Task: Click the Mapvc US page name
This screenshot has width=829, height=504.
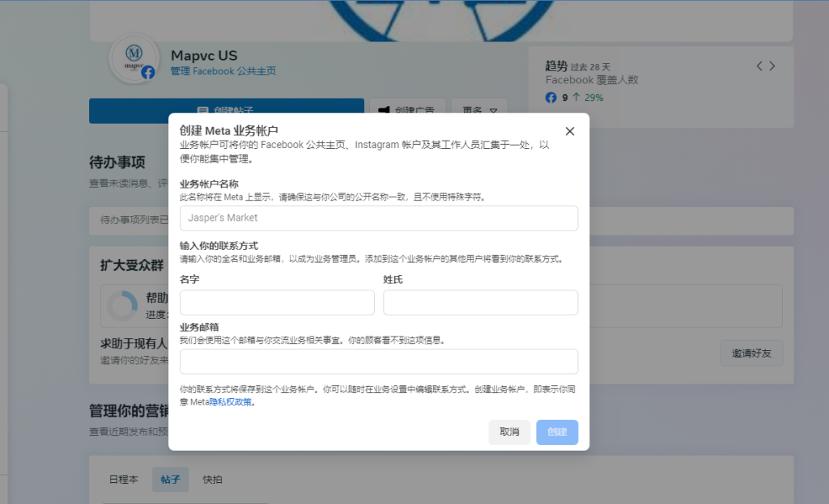Action: point(204,56)
